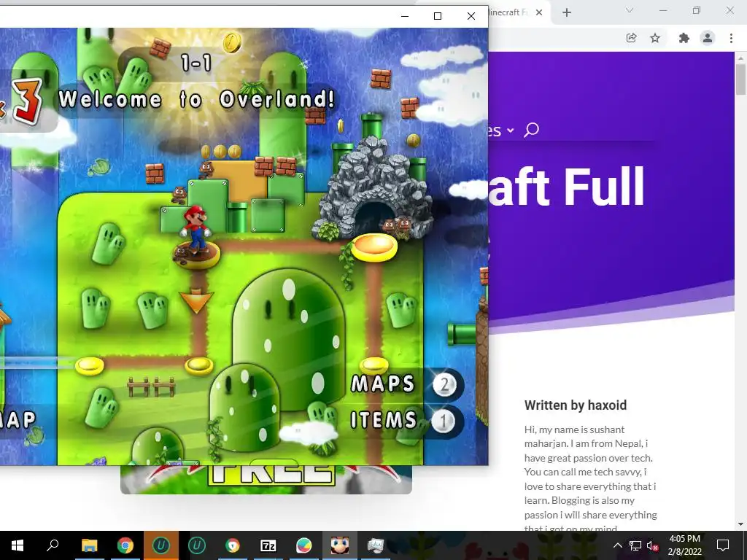747x560 pixels.
Task: Share this page in Chrome toolbar
Action: tap(631, 38)
